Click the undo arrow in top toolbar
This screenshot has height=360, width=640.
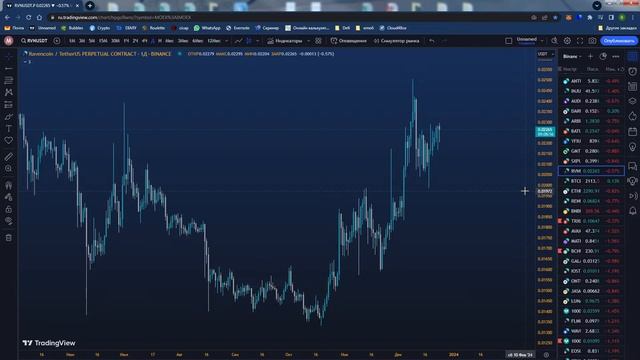(431, 41)
